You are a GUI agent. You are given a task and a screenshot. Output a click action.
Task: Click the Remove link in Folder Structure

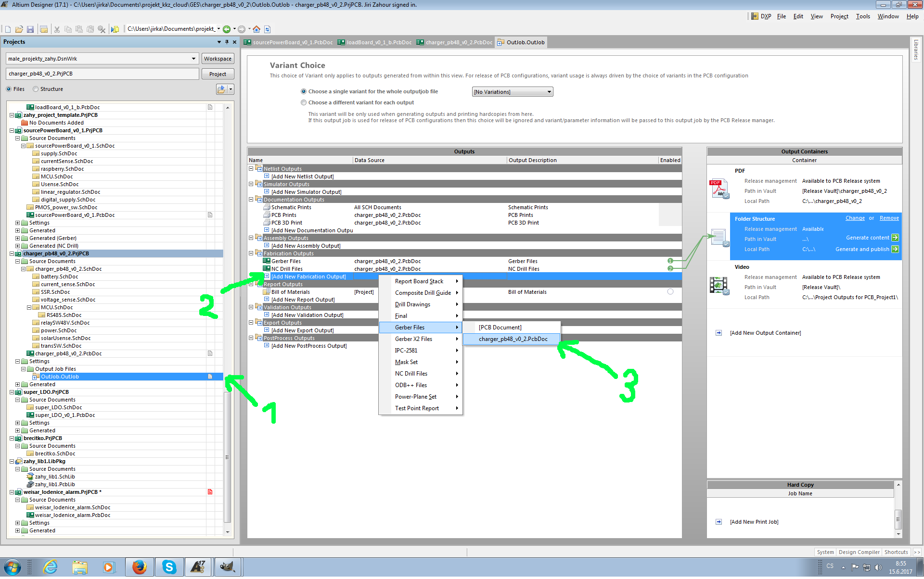tap(889, 218)
